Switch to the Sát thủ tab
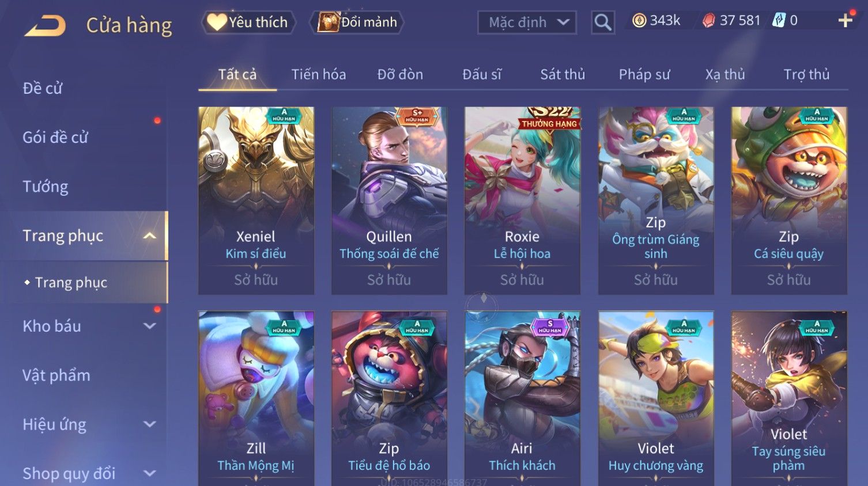The image size is (868, 486). [563, 74]
